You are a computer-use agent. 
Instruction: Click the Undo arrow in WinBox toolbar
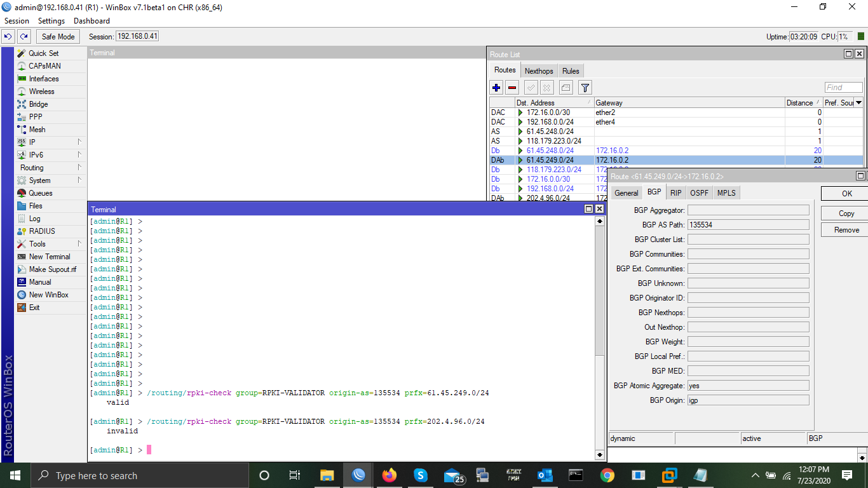coord(8,37)
